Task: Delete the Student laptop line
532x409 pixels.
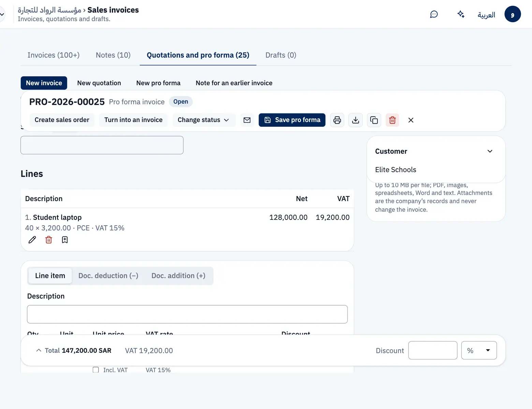Action: tap(49, 240)
